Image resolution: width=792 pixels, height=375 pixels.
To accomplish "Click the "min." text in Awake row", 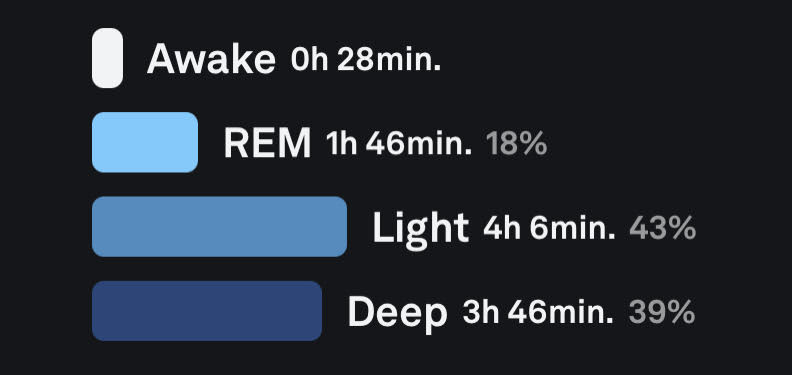I will [408, 60].
